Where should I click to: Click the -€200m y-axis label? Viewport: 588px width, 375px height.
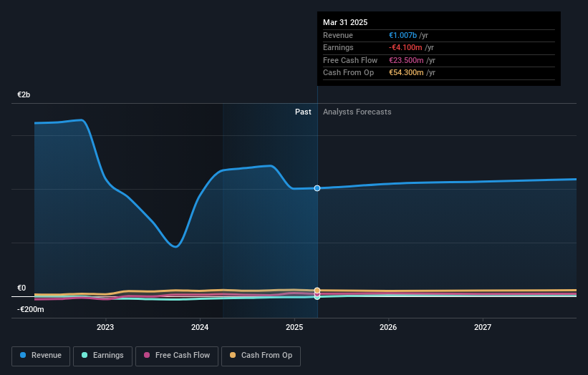point(30,309)
